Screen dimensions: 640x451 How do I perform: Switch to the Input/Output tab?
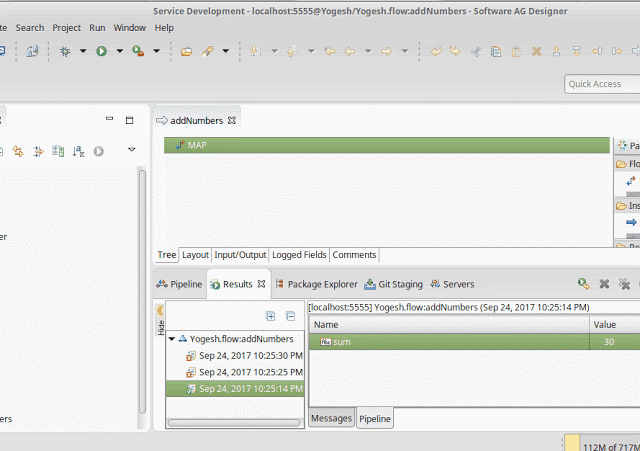[240, 255]
